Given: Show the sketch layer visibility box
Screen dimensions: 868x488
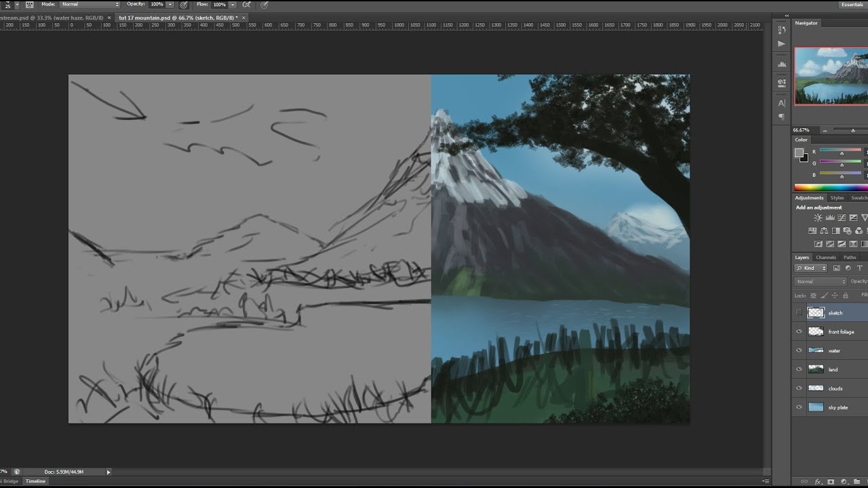Looking at the screenshot, I should click(799, 312).
